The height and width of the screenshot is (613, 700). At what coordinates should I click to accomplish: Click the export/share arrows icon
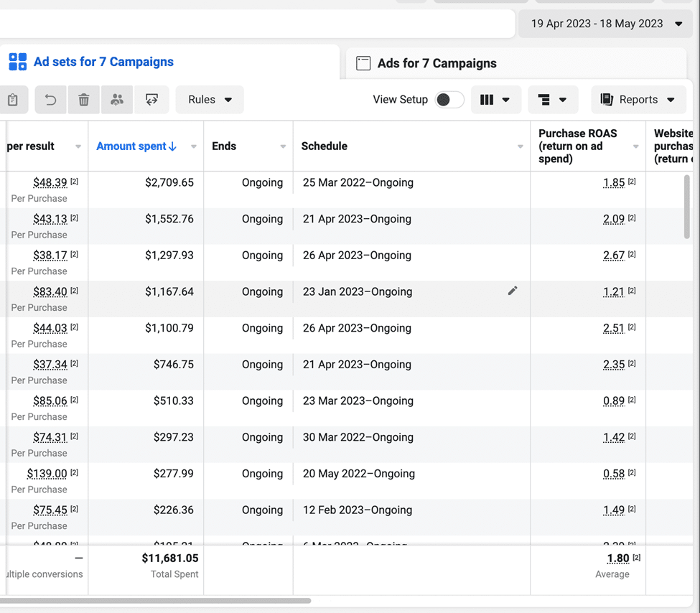click(x=151, y=100)
